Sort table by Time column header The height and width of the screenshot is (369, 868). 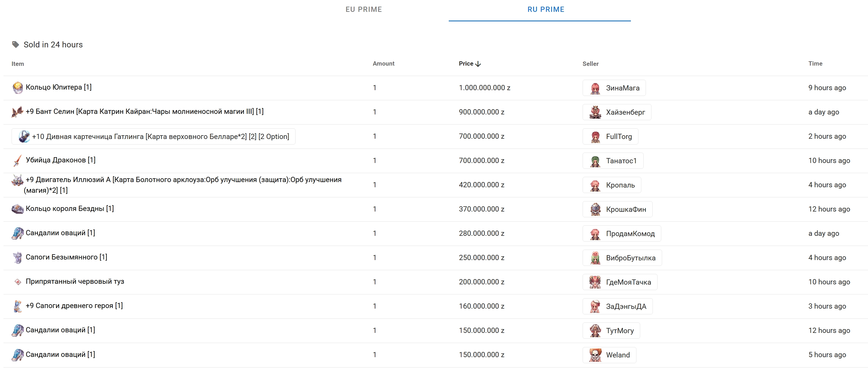(x=815, y=64)
